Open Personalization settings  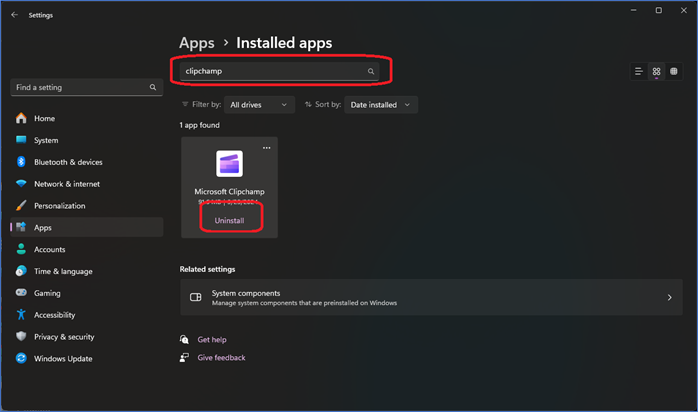86,206
